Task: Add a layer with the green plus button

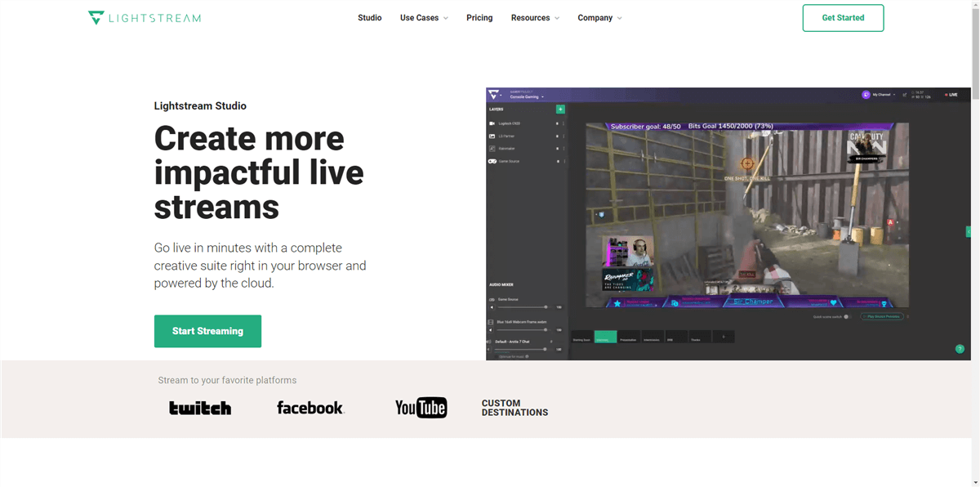Action: [560, 109]
